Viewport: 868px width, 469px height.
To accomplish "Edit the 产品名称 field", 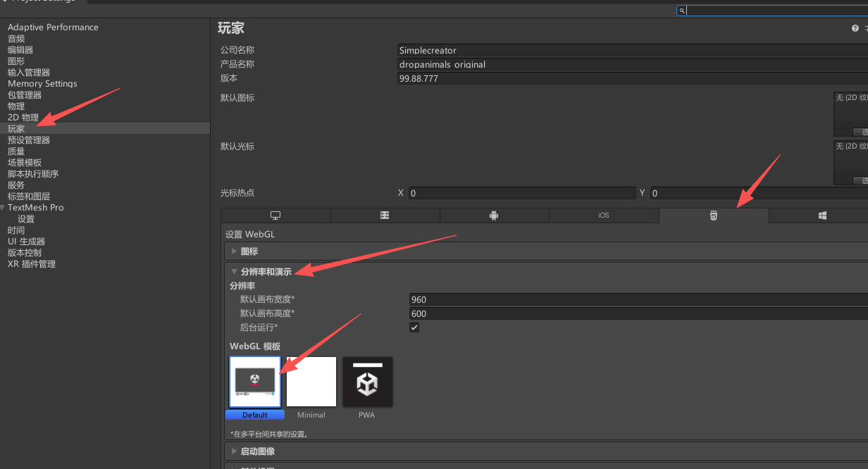I will pos(633,64).
